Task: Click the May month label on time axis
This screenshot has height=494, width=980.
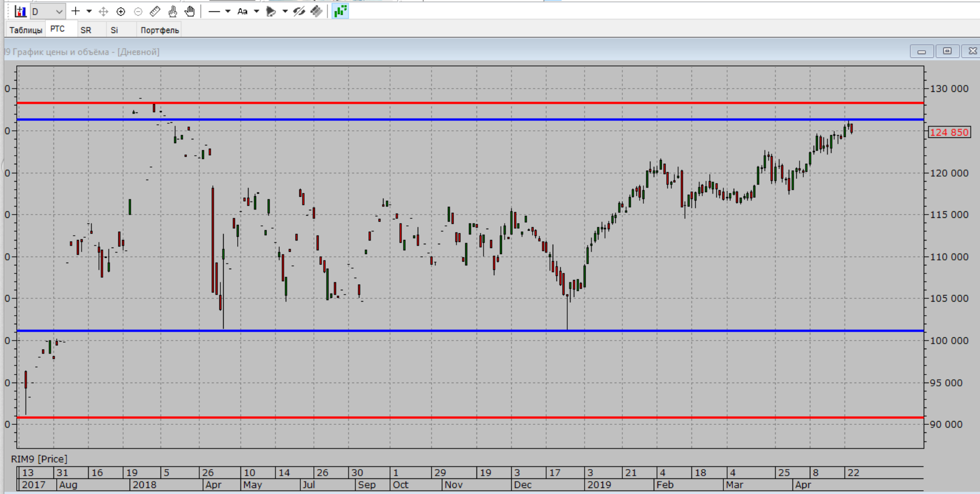Action: (252, 485)
